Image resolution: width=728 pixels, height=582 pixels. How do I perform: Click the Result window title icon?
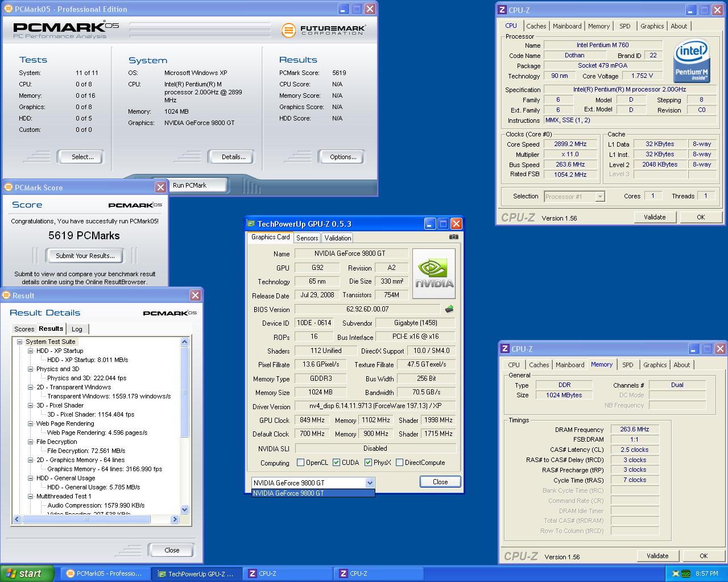7,296
